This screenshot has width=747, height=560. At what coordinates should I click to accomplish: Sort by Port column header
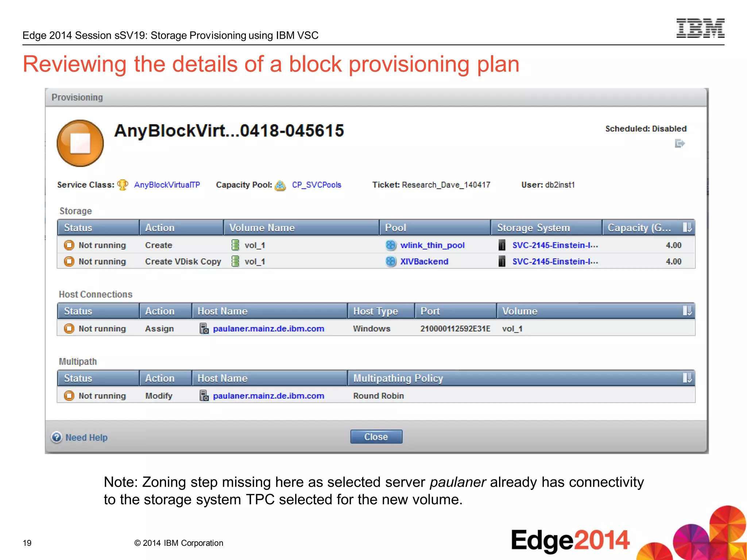(456, 311)
